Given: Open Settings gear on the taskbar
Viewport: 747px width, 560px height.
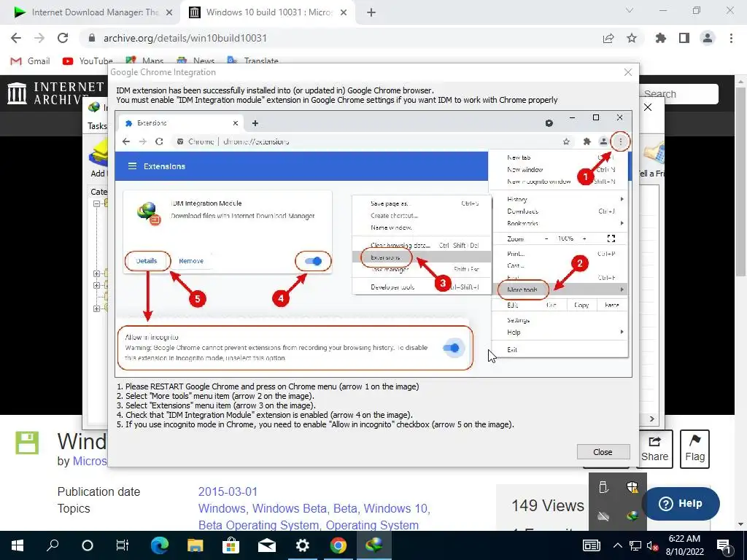Looking at the screenshot, I should [x=303, y=545].
